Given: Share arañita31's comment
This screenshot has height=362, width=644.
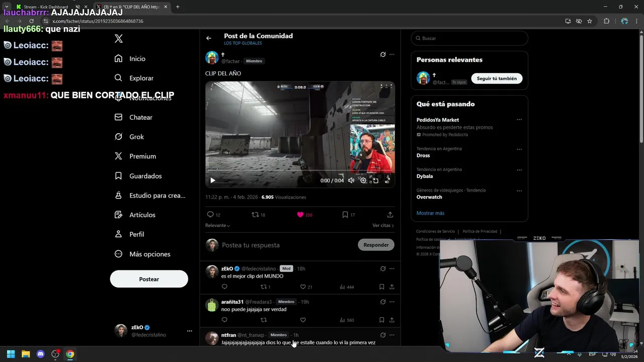Looking at the screenshot, I should [392, 320].
